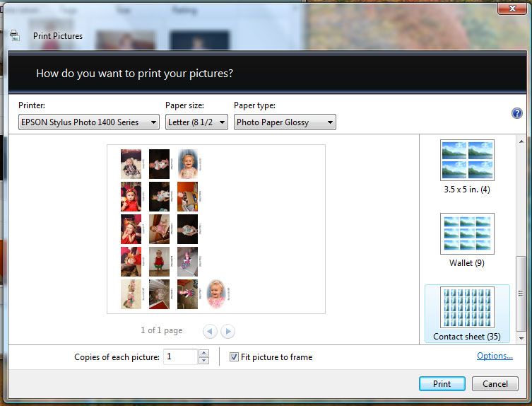Click the contact sheet page preview

point(216,228)
